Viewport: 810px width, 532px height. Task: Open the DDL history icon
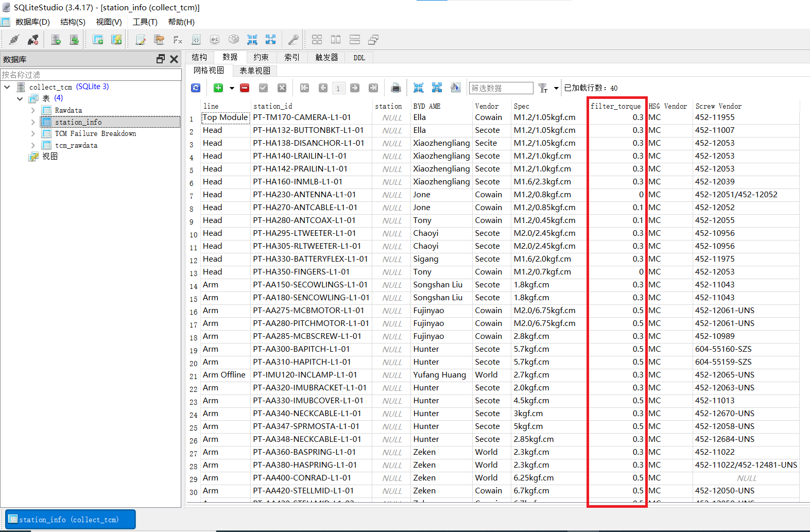tap(159, 40)
